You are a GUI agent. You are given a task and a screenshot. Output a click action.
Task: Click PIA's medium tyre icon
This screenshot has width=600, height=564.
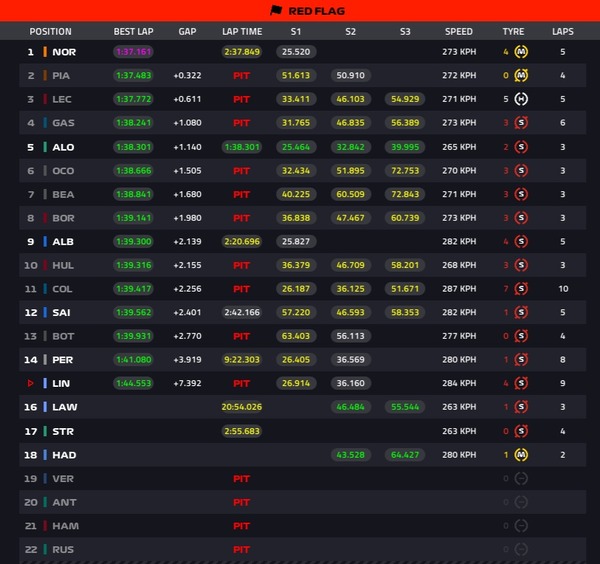pos(521,75)
